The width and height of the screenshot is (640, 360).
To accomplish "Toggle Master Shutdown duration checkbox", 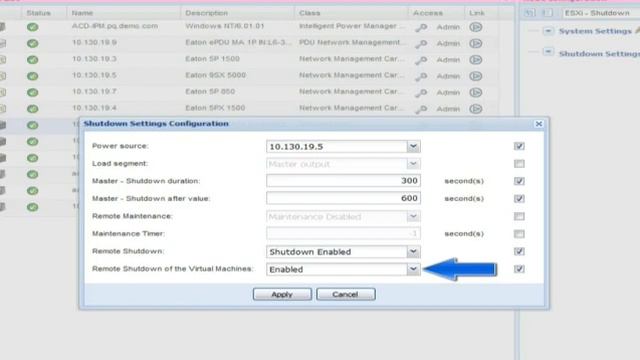I will pyautogui.click(x=519, y=181).
